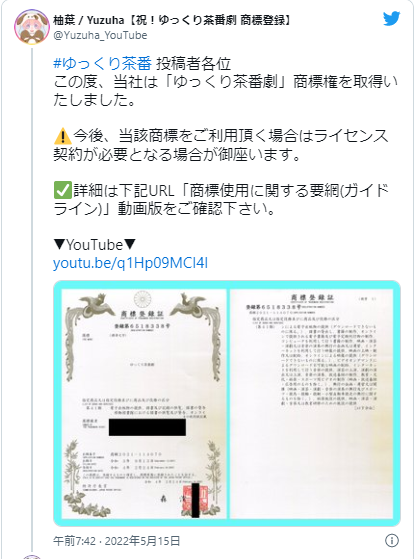The image size is (415, 559).
Task: Click the paragraph about ライセンス契約
Action: point(220,145)
